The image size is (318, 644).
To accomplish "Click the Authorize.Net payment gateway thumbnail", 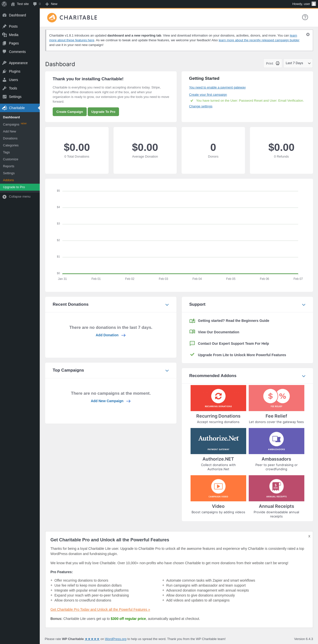I will [x=218, y=441].
